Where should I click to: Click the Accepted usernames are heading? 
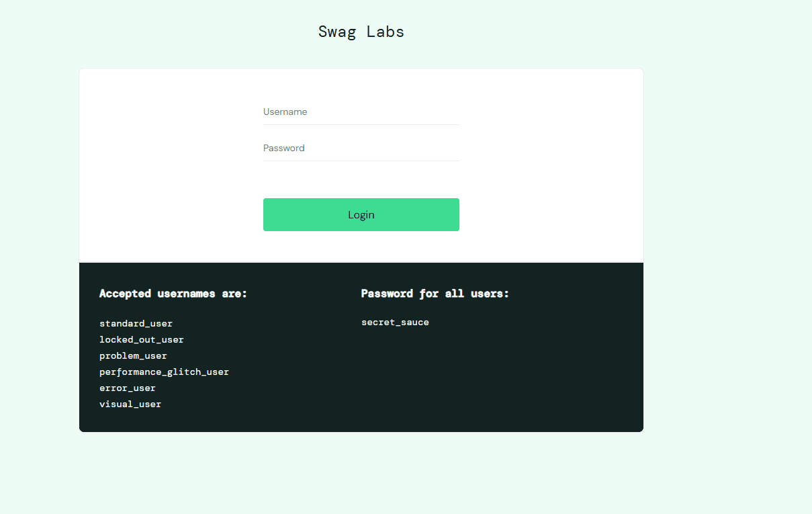point(173,294)
